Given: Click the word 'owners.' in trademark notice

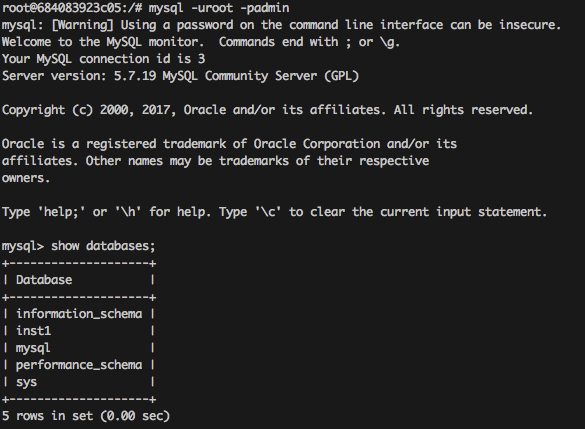Looking at the screenshot, I should coord(26,178).
